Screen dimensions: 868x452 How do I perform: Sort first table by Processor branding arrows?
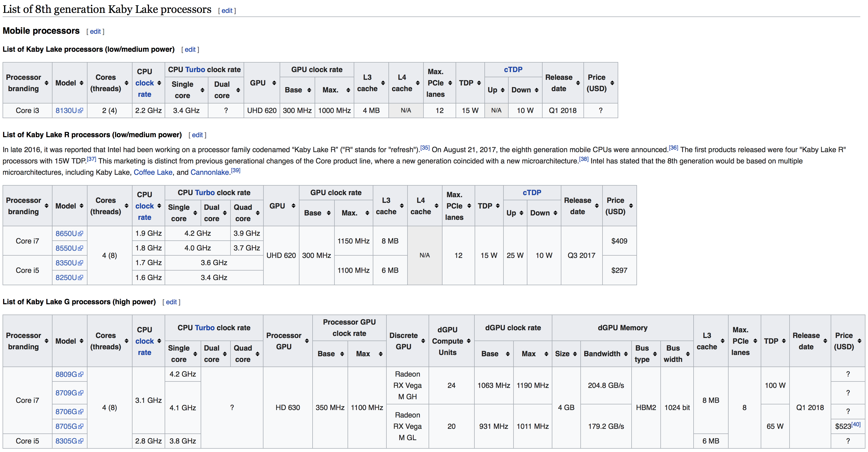[47, 83]
